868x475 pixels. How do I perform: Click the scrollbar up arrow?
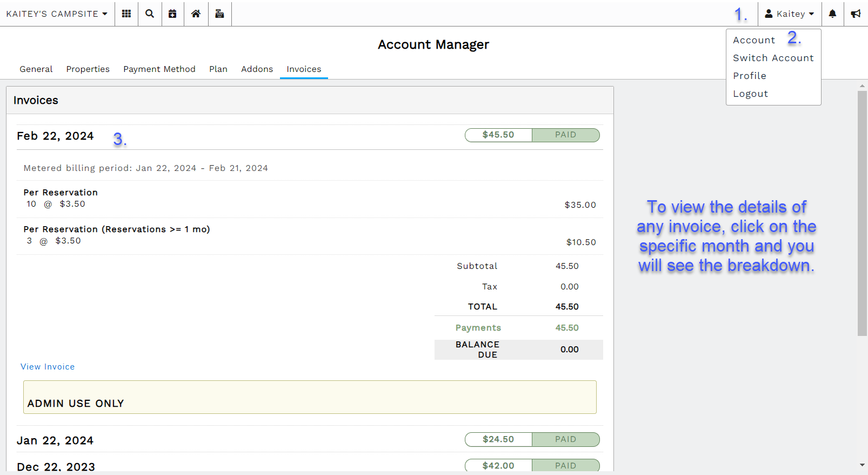862,85
